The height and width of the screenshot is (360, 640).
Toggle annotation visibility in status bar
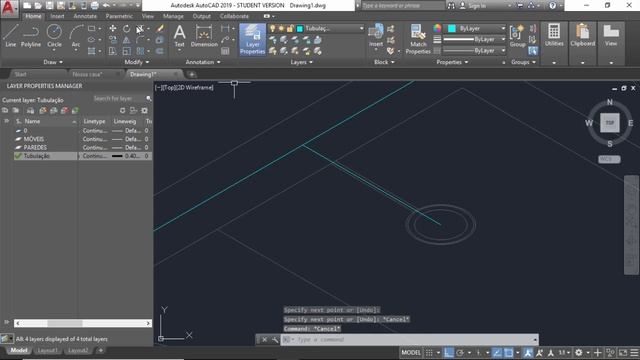[x=528, y=353]
